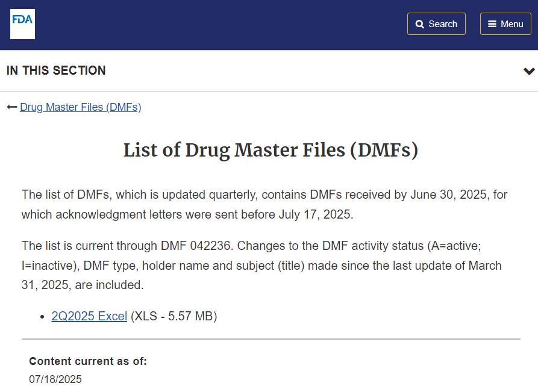Click the bullet point before 2Q2025 Excel

(42, 317)
